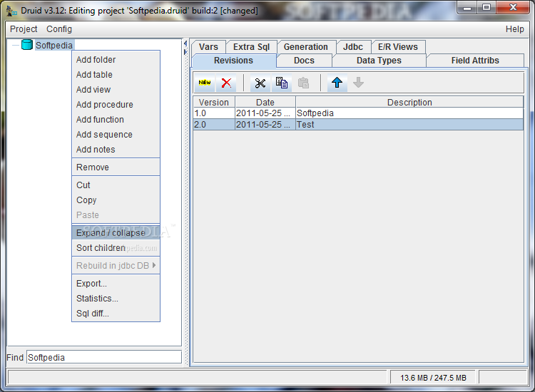Click Test description cell in revision 2.0
Image resolution: width=535 pixels, height=392 pixels.
[x=409, y=125]
